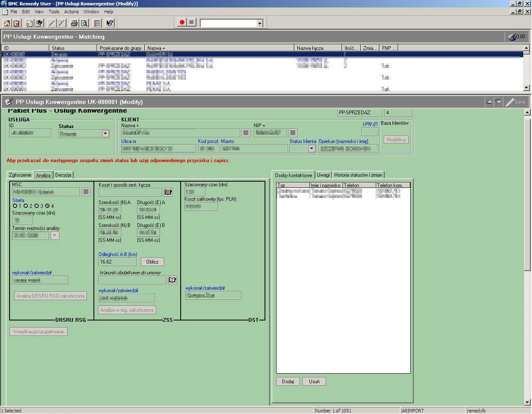Click the Dodaj button

tap(288, 382)
